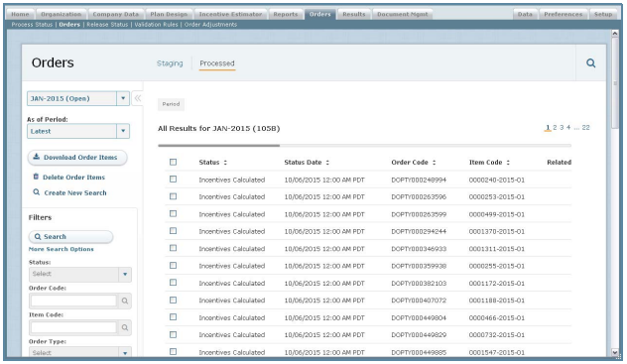Click the Delete Order Items link
Screen dimensions: 627x364
[68, 177]
